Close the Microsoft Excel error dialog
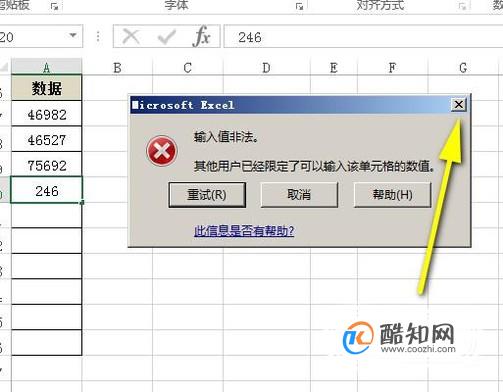 (459, 105)
